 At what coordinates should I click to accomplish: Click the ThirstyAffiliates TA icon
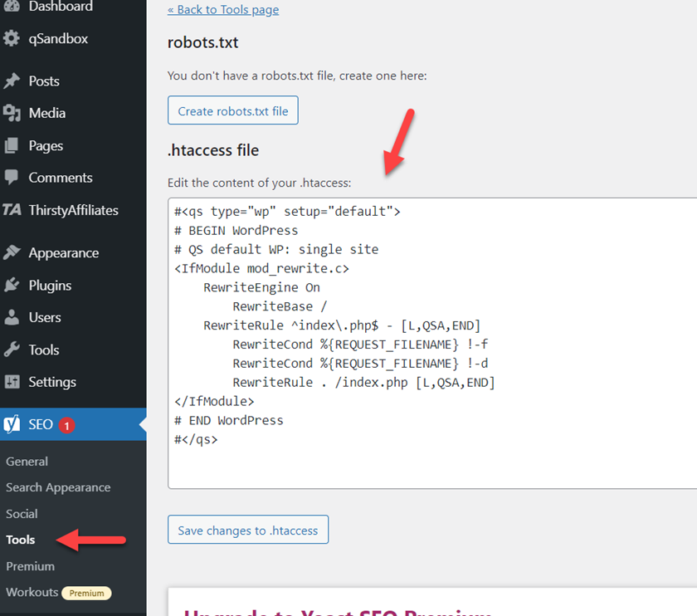coord(12,209)
